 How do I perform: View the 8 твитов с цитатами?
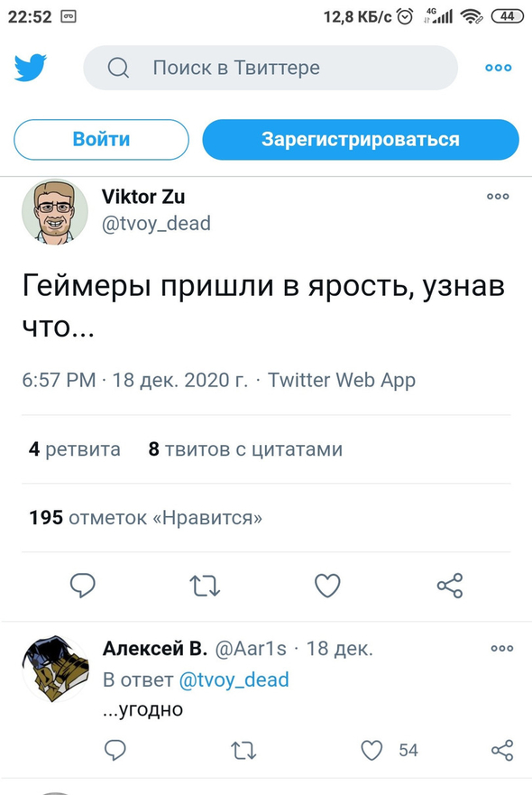[x=245, y=449]
